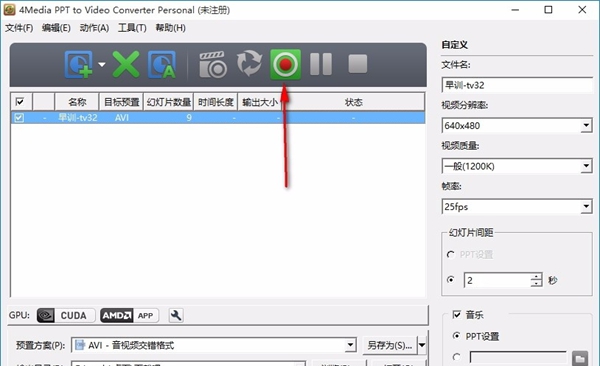The height and width of the screenshot is (366, 600).
Task: Click the 状态 column header
Action: tap(353, 102)
